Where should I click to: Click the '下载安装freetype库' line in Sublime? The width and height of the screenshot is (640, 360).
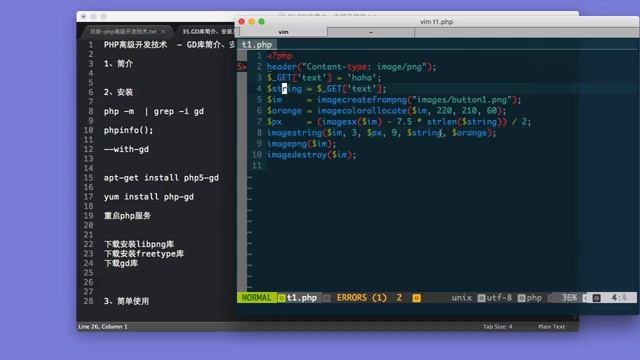pos(144,254)
